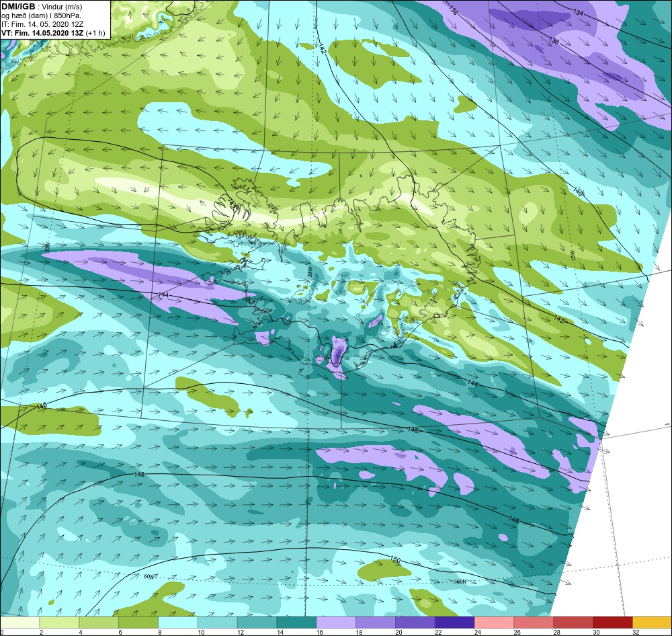Click the 4–6 m/s green legend swatch
This screenshot has height=636, width=672.
99,623
